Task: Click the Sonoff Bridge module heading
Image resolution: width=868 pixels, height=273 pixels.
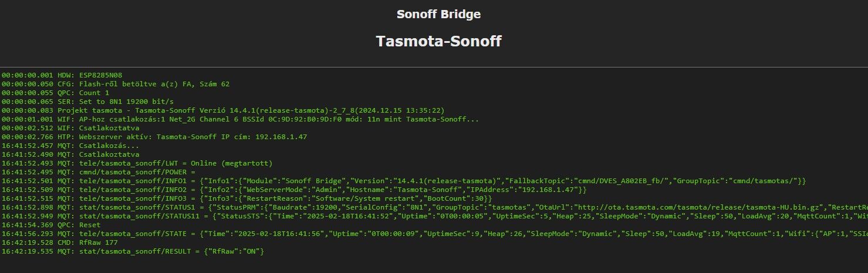Action: pyautogui.click(x=438, y=15)
